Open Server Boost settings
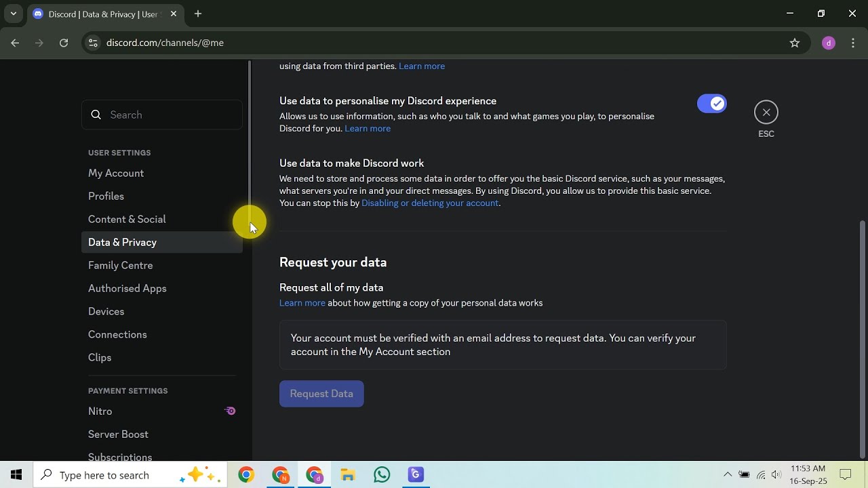Image resolution: width=868 pixels, height=488 pixels. click(162, 434)
